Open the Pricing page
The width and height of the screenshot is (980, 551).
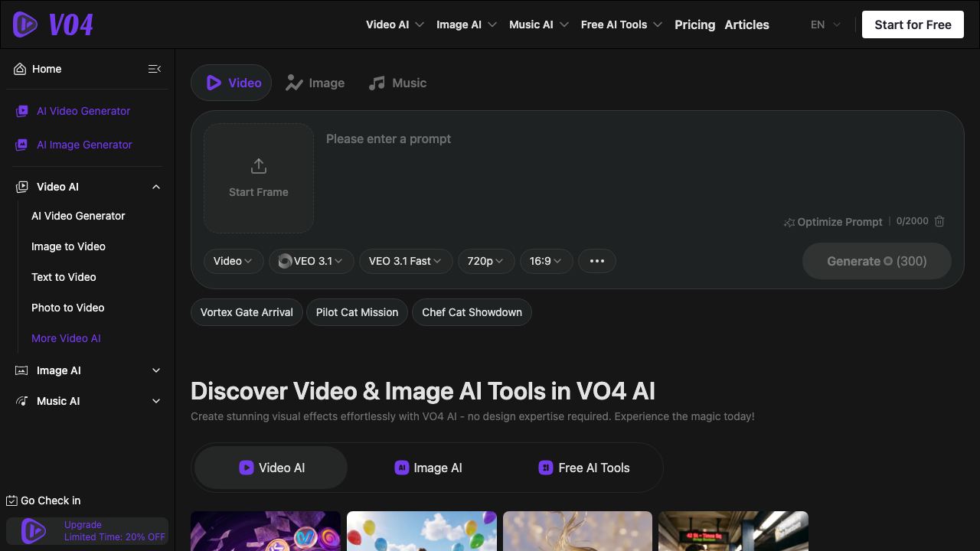click(x=695, y=24)
